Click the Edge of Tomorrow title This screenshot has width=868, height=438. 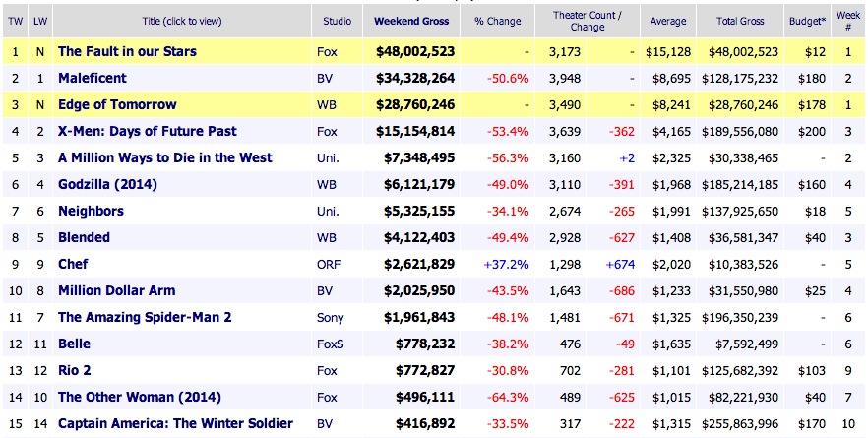pyautogui.click(x=117, y=104)
